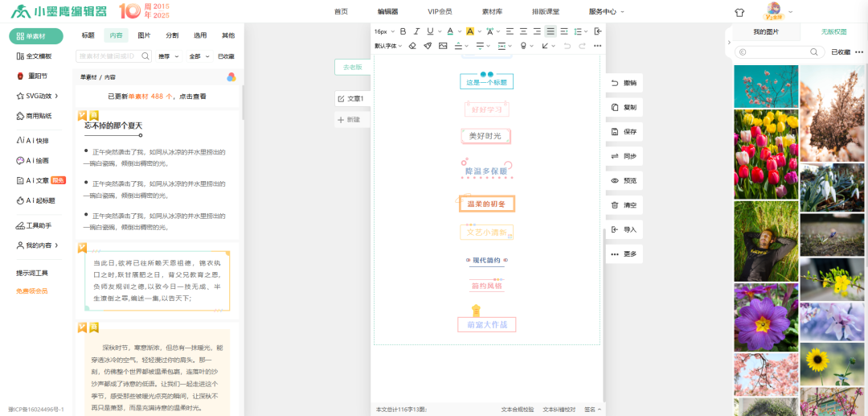
Task: Switch to the 图片 material tab
Action: 144,35
